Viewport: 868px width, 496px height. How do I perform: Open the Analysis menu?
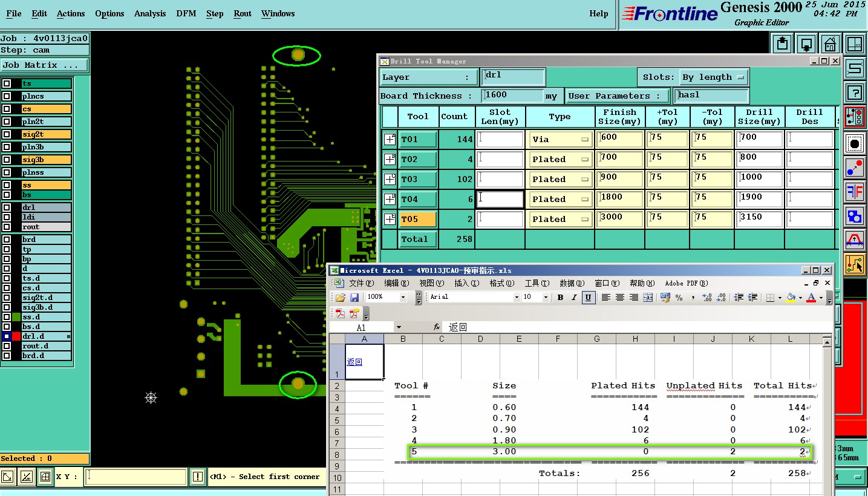(150, 13)
